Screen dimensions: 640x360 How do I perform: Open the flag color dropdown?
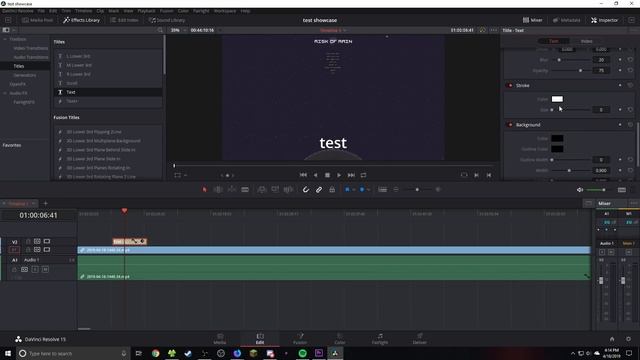[354, 190]
